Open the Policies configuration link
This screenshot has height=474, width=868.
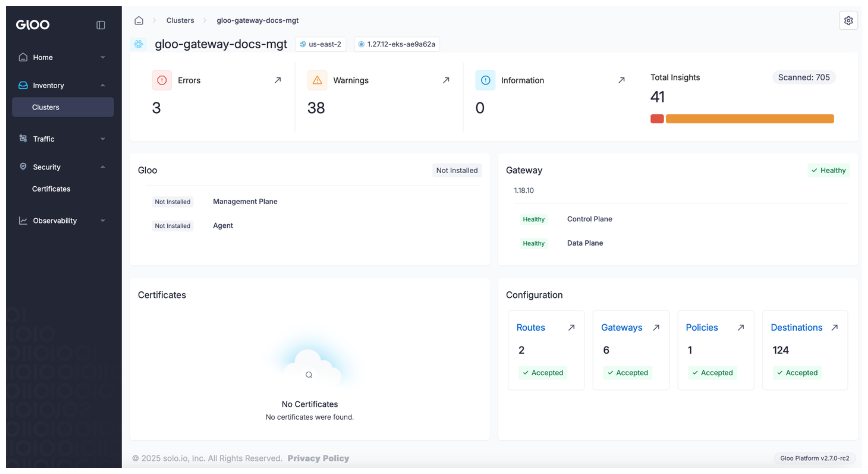click(702, 327)
